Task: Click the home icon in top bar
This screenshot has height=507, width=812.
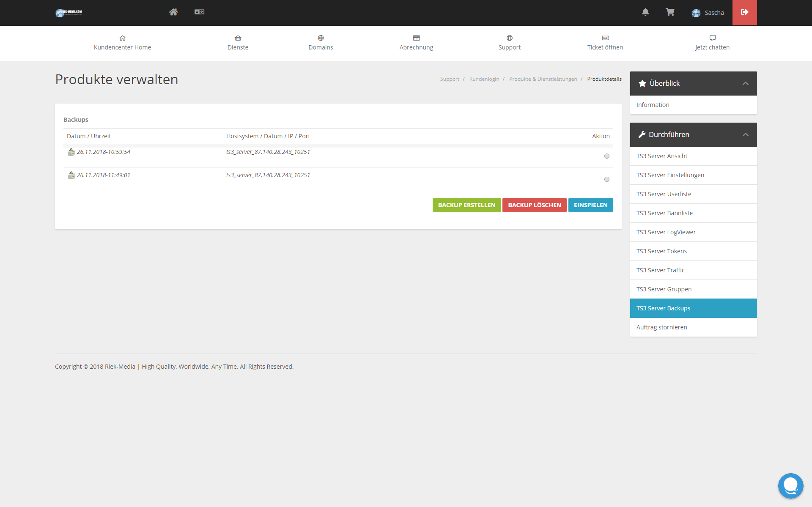Action: (x=173, y=12)
